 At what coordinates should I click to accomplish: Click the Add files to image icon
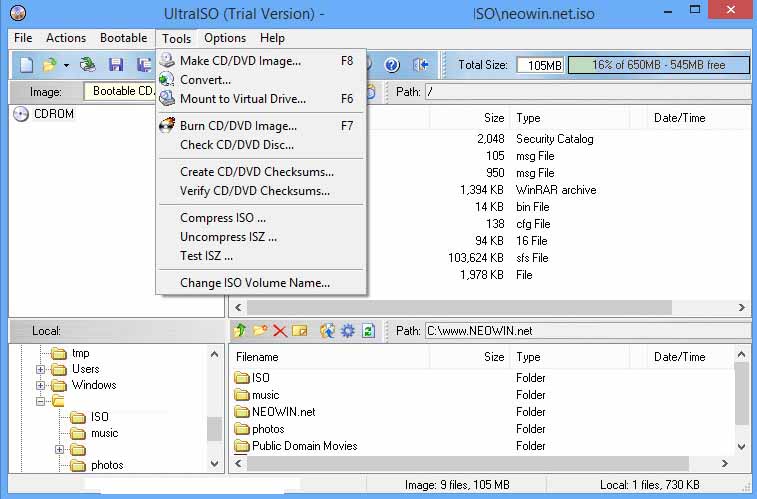pyautogui.click(x=327, y=331)
